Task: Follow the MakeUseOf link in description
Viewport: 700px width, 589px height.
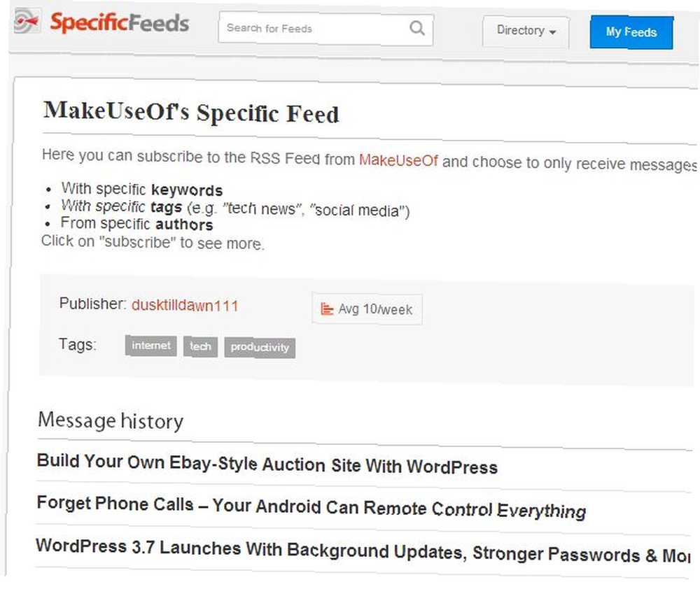Action: coord(398,160)
